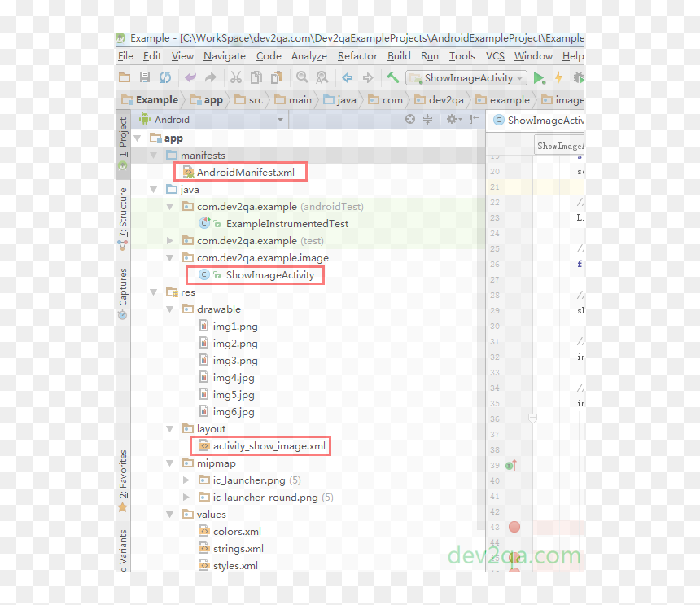Click the dev2qa breadcrumb
The height and width of the screenshot is (605, 700).
pyautogui.click(x=440, y=100)
